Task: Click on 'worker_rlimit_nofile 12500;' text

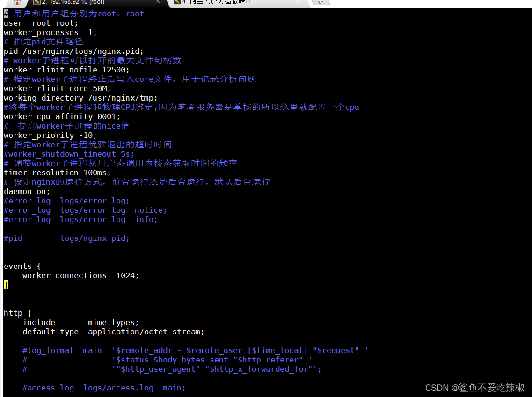Action: pos(66,70)
